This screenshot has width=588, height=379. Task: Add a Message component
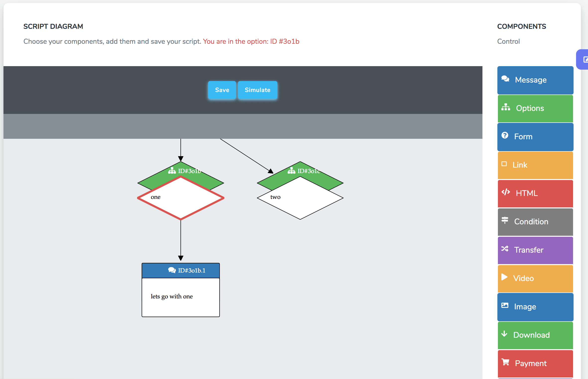pos(535,80)
